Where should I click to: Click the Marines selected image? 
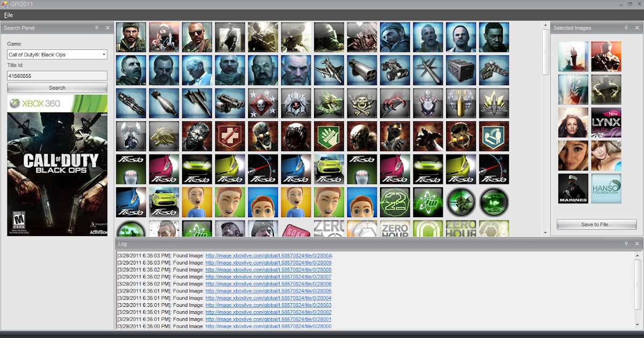573,188
